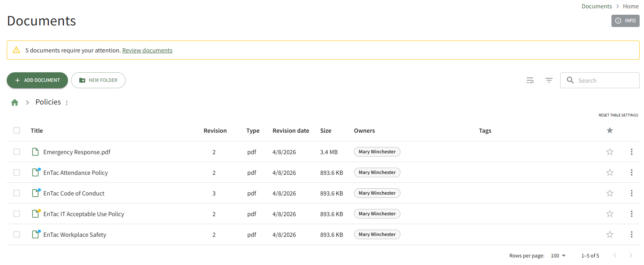Image resolution: width=644 pixels, height=265 pixels.
Task: Select the Emergency Response.pdf checkbox
Action: click(17, 152)
